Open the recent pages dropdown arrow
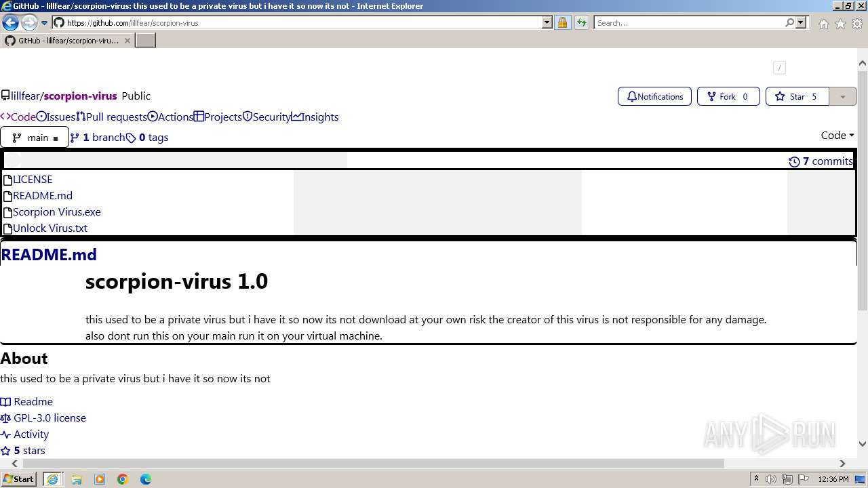The width and height of the screenshot is (868, 488). pyautogui.click(x=44, y=23)
